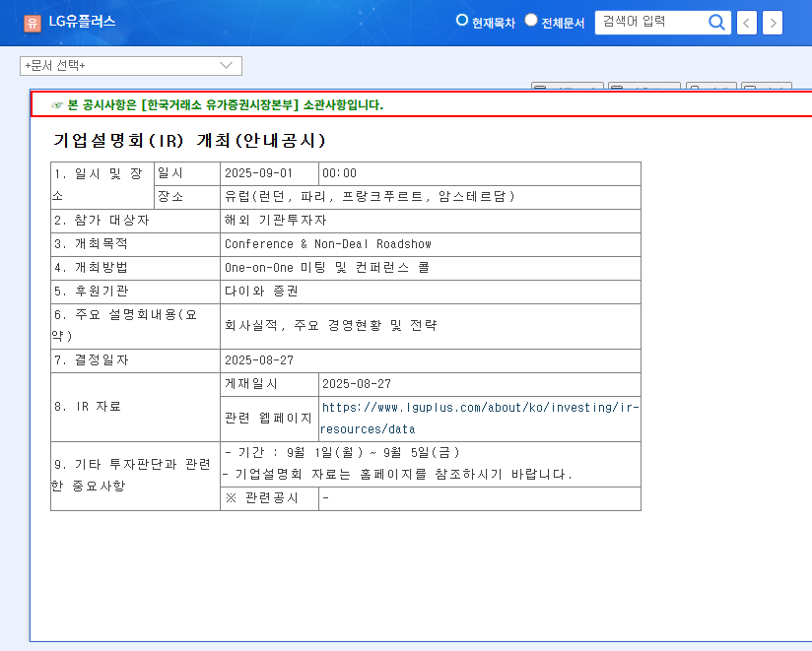Click the orange LG유플러스 logo icon

[x=33, y=23]
